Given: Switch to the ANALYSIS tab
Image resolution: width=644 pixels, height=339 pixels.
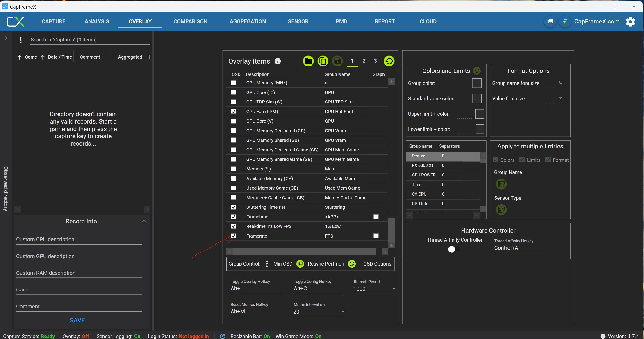Looking at the screenshot, I should pyautogui.click(x=96, y=21).
